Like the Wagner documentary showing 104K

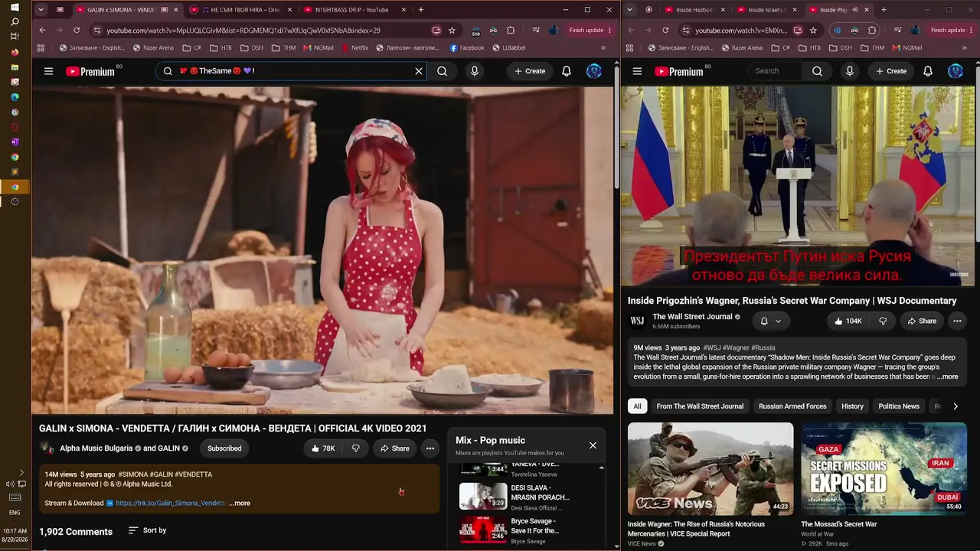[848, 321]
